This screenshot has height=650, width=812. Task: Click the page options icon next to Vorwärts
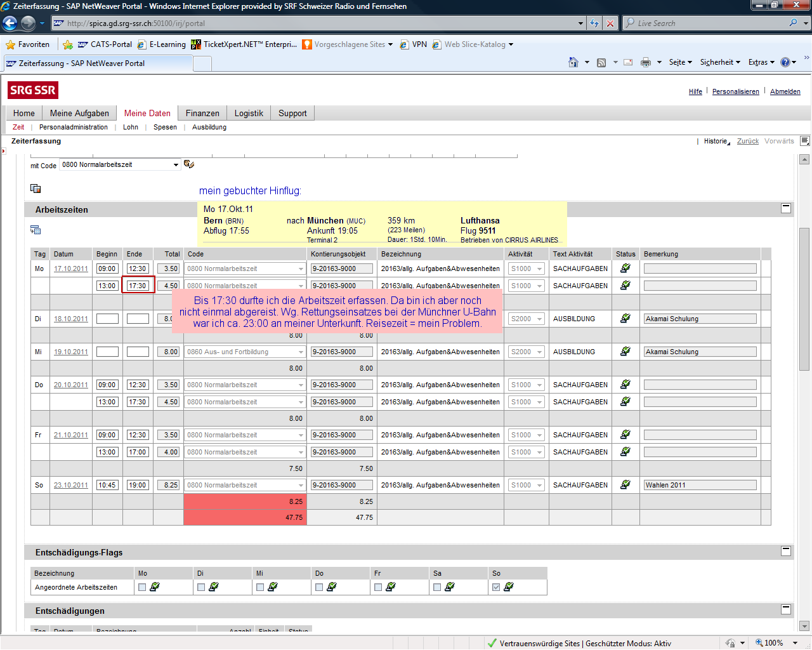point(804,141)
